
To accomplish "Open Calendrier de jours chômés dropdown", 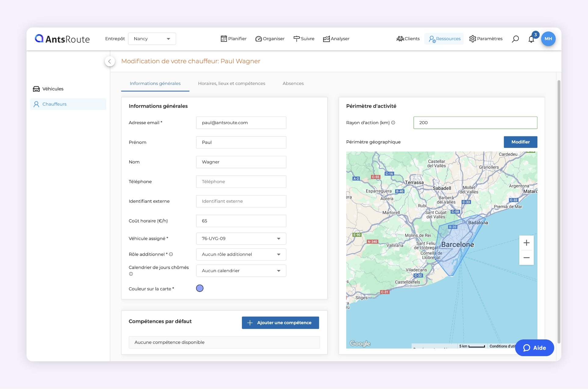I will point(241,271).
